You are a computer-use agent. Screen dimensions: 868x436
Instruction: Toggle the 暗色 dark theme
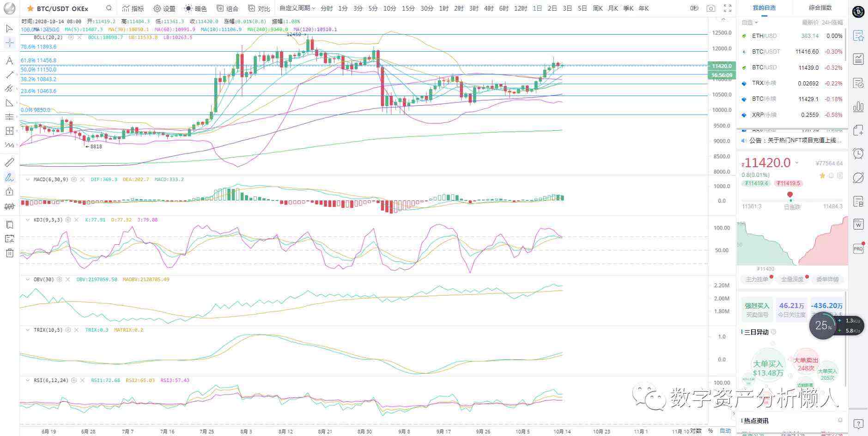[195, 8]
